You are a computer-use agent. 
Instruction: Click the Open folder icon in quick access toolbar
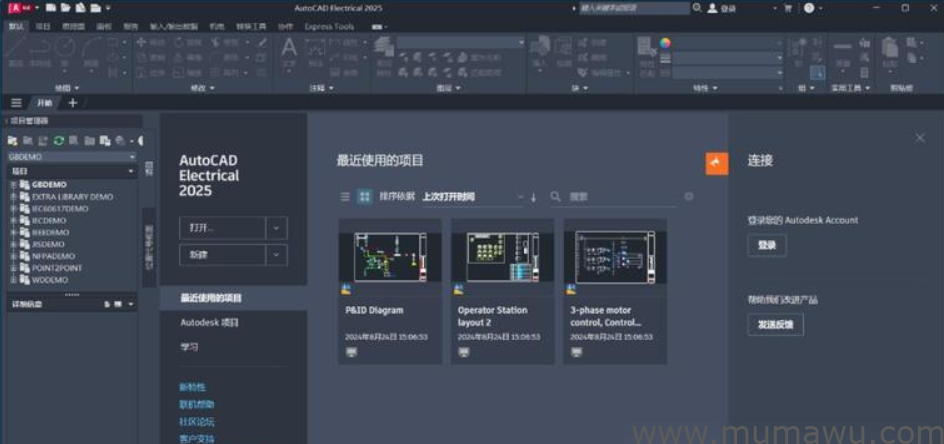pyautogui.click(x=65, y=8)
